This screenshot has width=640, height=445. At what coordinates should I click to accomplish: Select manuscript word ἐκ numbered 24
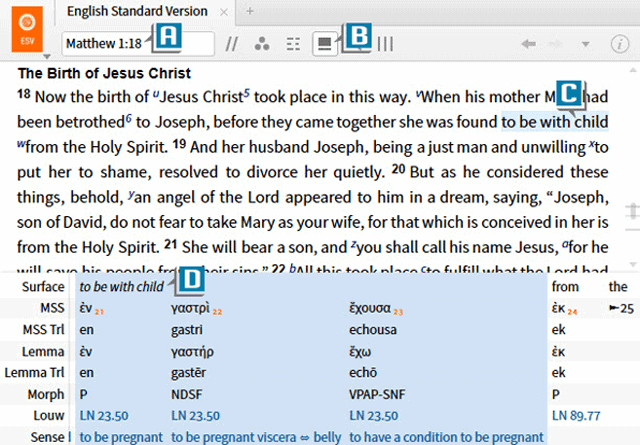[x=558, y=308]
